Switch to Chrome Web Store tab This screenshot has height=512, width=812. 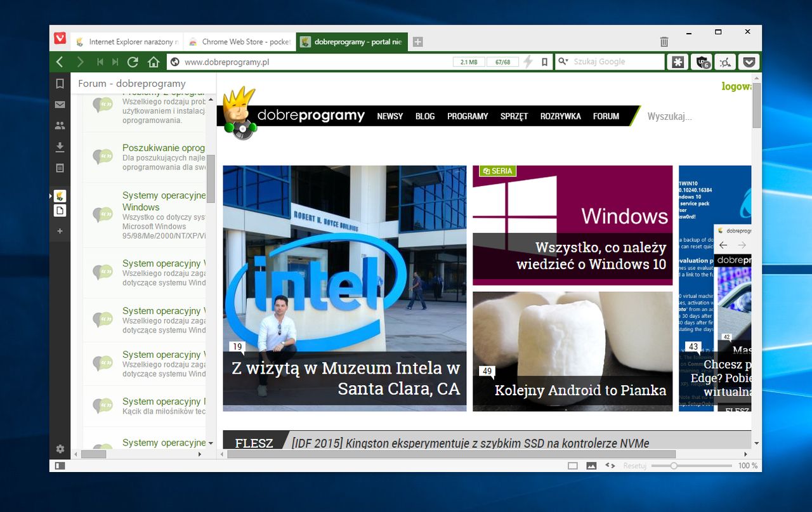(239, 42)
